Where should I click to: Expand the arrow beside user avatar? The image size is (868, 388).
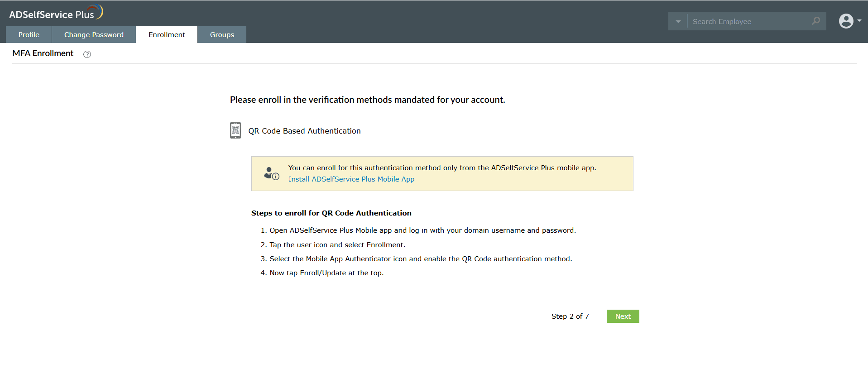click(859, 21)
